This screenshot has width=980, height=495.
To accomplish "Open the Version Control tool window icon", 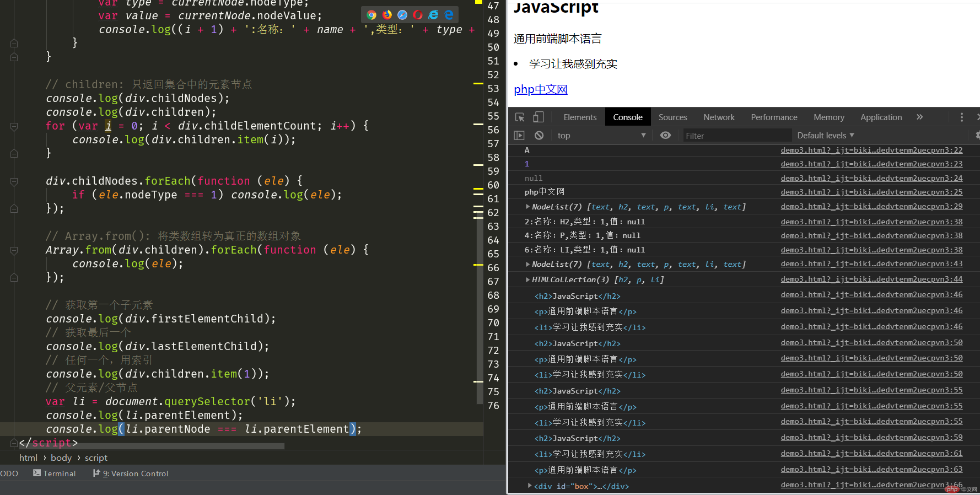I will (x=96, y=473).
